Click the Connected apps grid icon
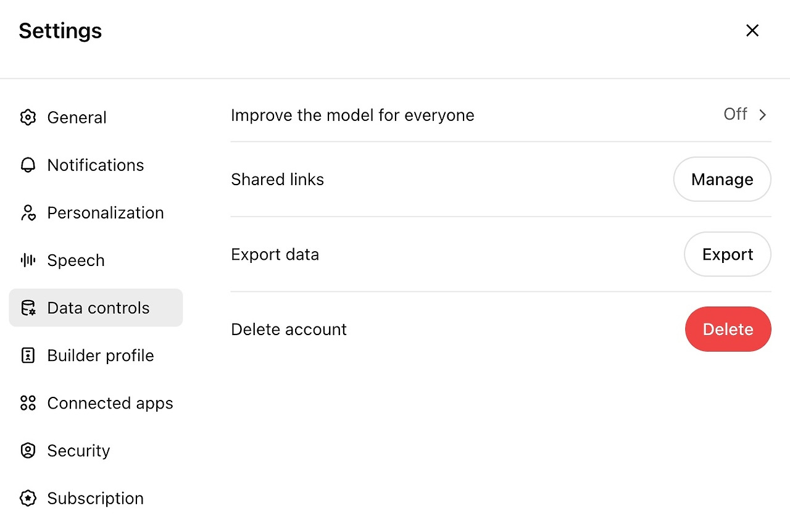790x532 pixels. coord(28,403)
